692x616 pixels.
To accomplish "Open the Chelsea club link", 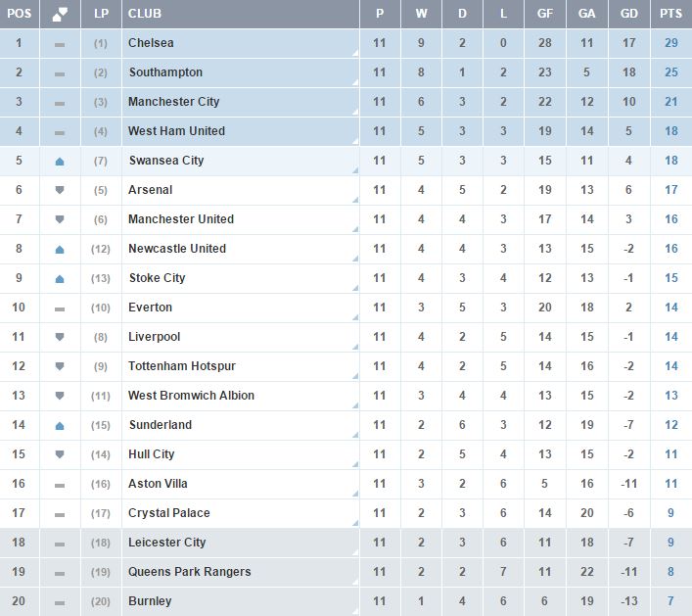I will (151, 43).
